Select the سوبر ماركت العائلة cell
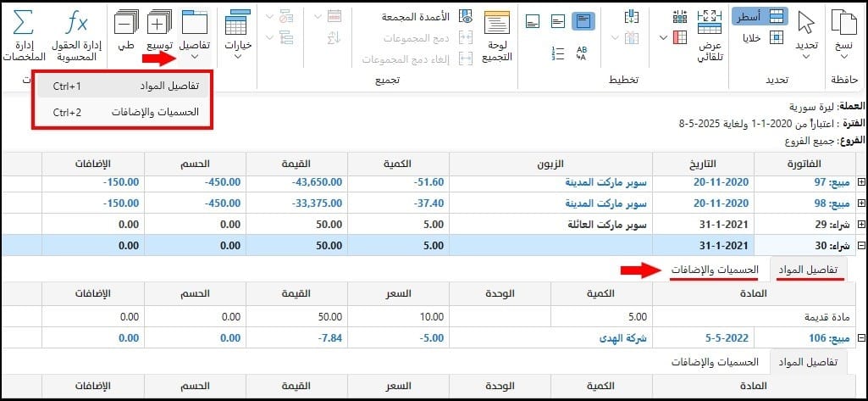 click(550, 225)
